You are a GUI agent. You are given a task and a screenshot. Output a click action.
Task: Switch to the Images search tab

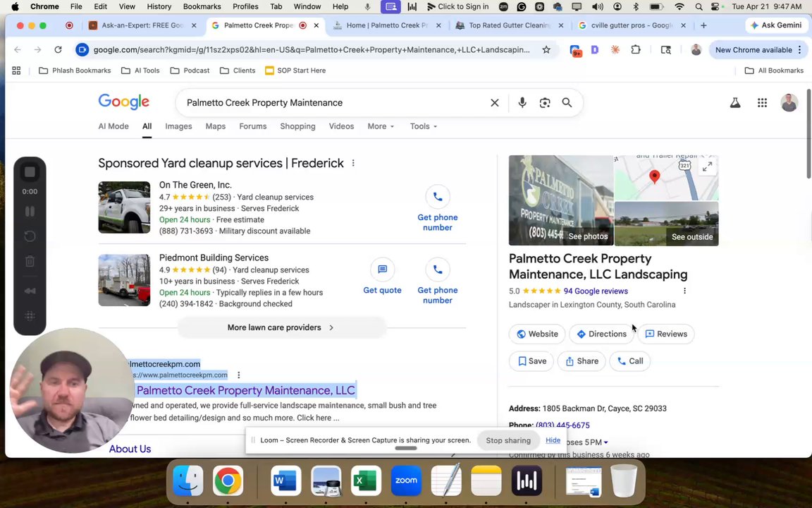178,126
